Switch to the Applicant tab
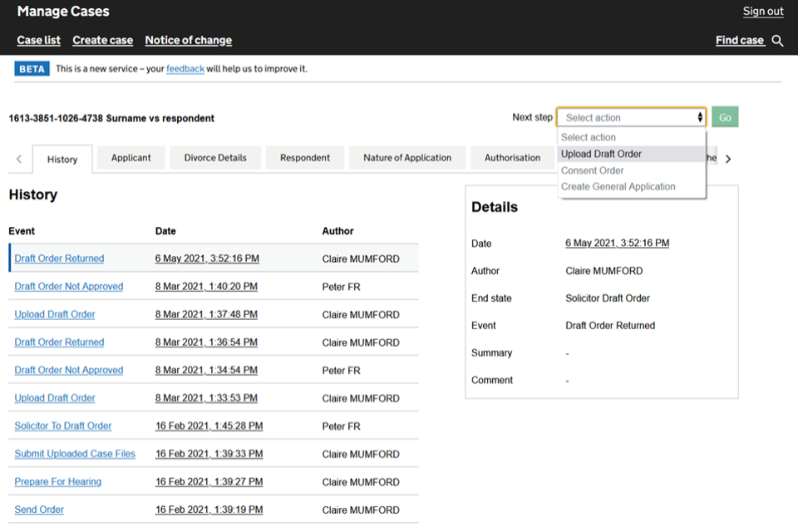The image size is (798, 532). (131, 158)
